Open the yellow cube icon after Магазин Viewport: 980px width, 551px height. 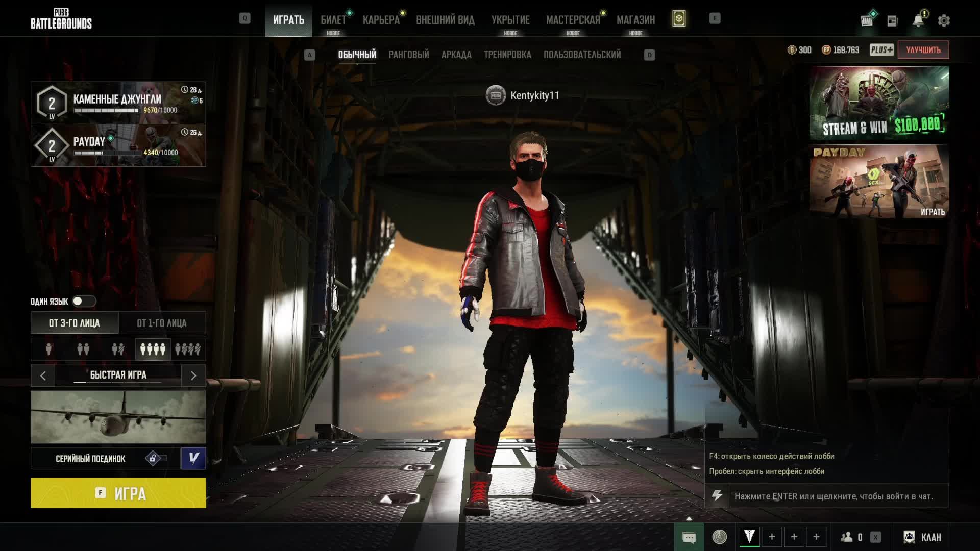click(x=679, y=19)
